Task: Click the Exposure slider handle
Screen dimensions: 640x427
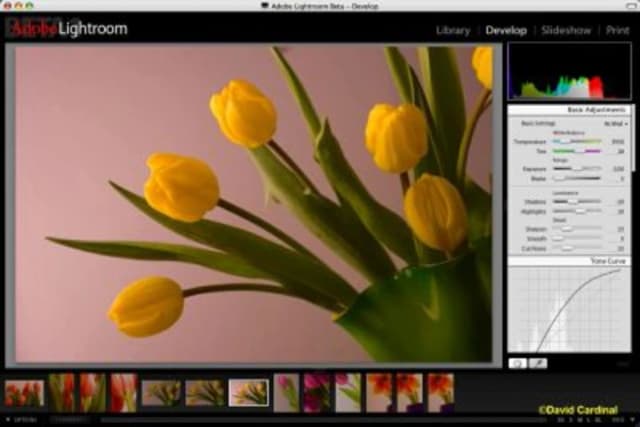Action: pos(578,169)
